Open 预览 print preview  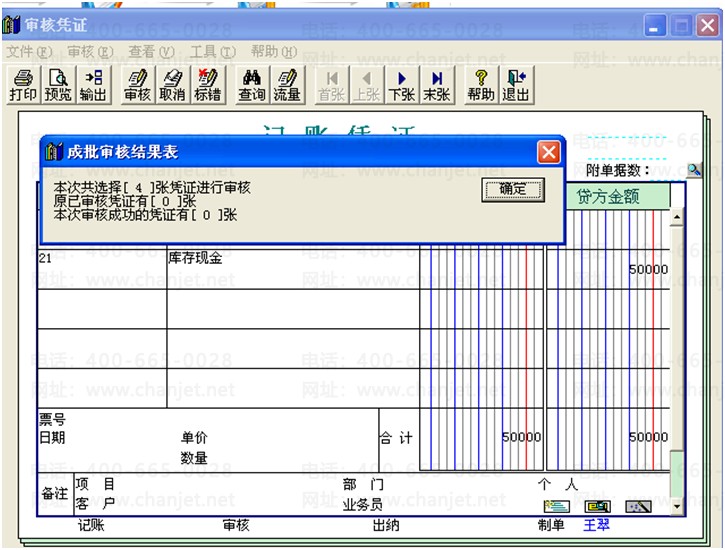click(58, 85)
